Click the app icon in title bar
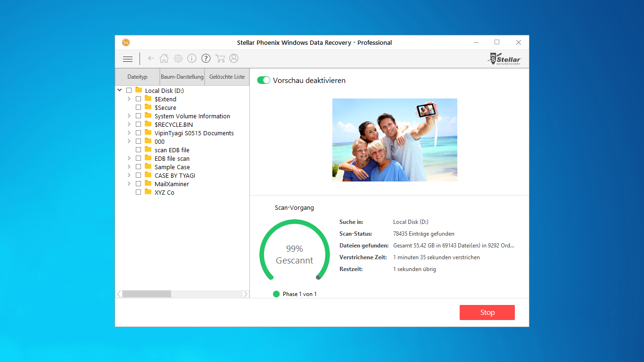Image resolution: width=644 pixels, height=362 pixels. click(126, 42)
